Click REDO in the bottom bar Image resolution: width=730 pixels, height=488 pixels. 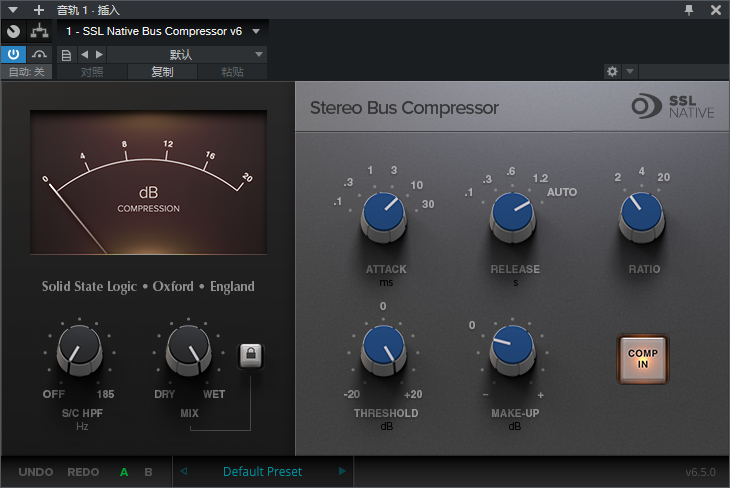[83, 472]
